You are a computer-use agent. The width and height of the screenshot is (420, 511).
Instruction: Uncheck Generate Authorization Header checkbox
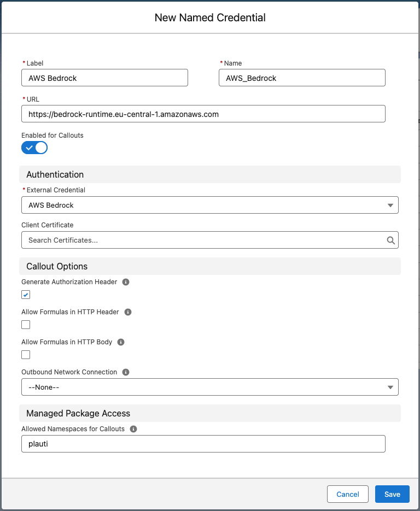tap(26, 295)
